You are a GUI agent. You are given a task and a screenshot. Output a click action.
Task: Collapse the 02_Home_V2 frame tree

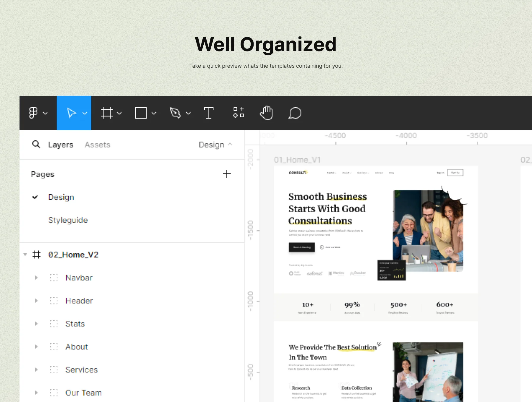(25, 255)
